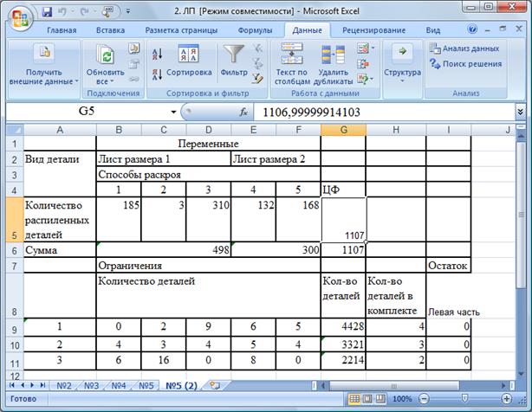Open the data validation dropdown icon

click(366, 48)
